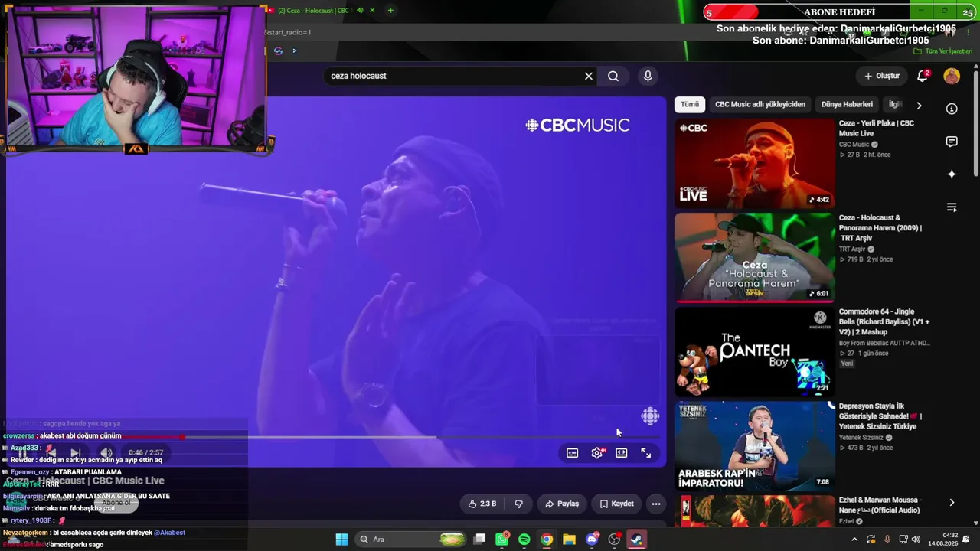The width and height of the screenshot is (980, 551).
Task: Run search with the magnifier button
Action: click(613, 76)
